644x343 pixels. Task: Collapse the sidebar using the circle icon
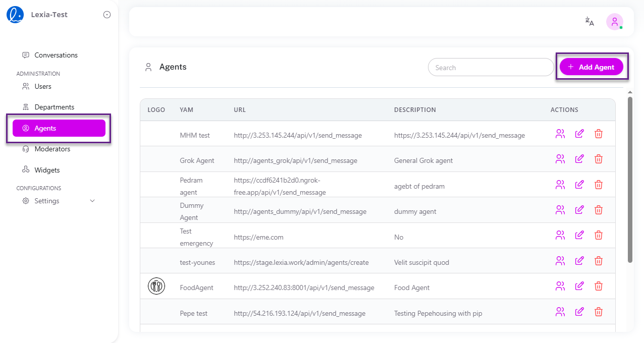[106, 14]
